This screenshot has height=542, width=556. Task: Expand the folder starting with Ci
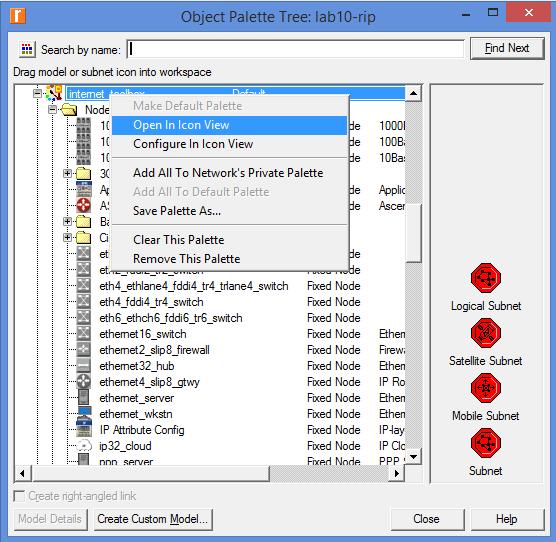(x=67, y=238)
